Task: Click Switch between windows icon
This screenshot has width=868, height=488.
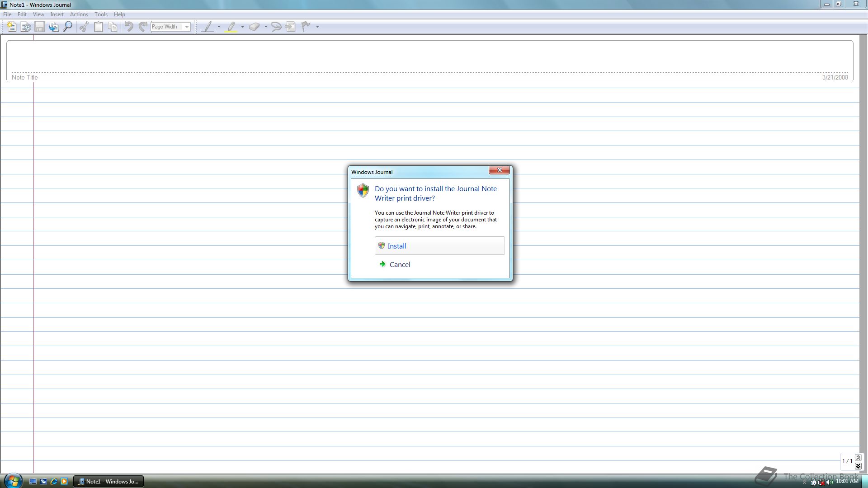Action: click(43, 482)
